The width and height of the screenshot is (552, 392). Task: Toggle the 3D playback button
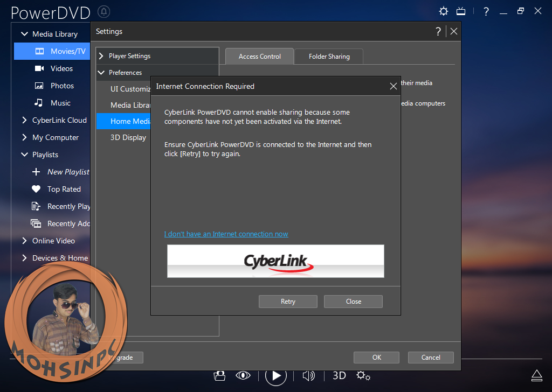(x=340, y=375)
